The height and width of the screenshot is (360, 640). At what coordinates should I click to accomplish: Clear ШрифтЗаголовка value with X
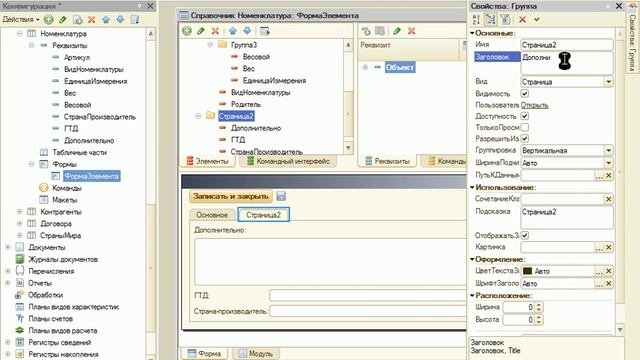coord(609,283)
